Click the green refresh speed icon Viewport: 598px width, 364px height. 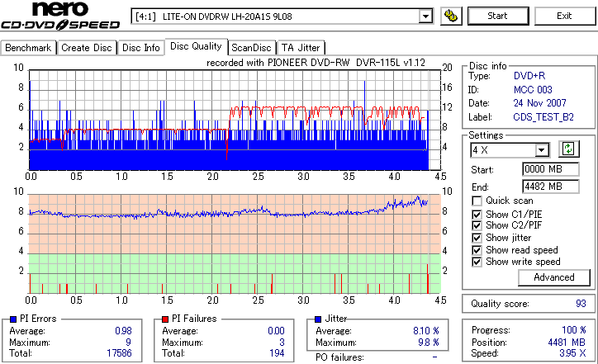click(x=568, y=149)
